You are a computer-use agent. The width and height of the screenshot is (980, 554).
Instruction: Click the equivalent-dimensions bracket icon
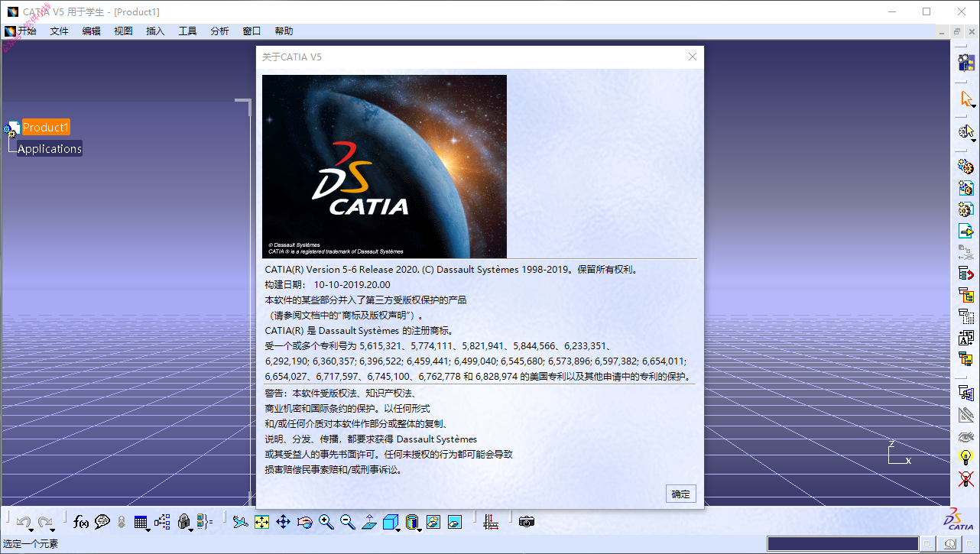point(204,522)
